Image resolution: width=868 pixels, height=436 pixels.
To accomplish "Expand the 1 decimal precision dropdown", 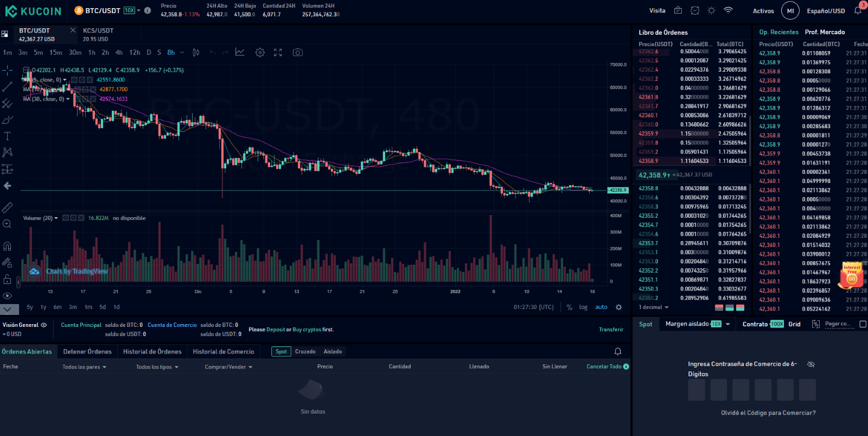I will (x=654, y=307).
